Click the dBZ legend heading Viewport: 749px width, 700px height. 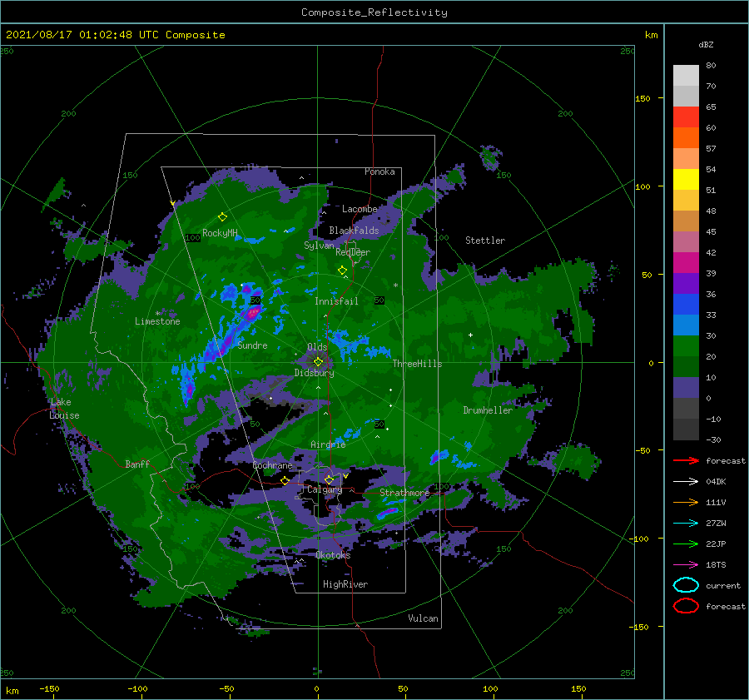(x=706, y=44)
